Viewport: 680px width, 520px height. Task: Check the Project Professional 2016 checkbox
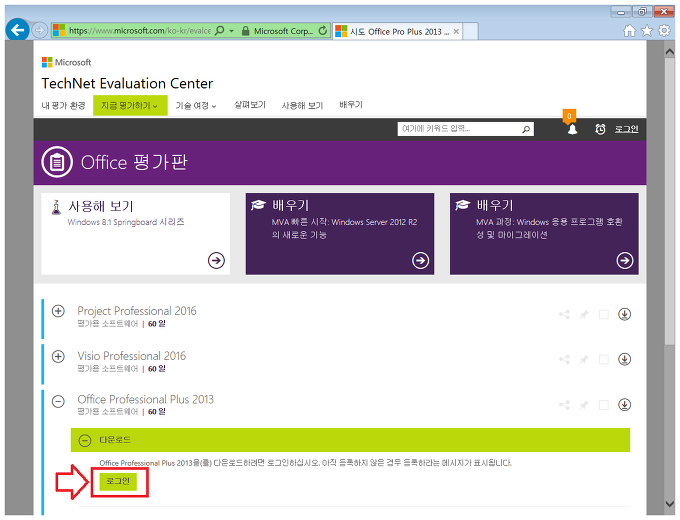(604, 314)
